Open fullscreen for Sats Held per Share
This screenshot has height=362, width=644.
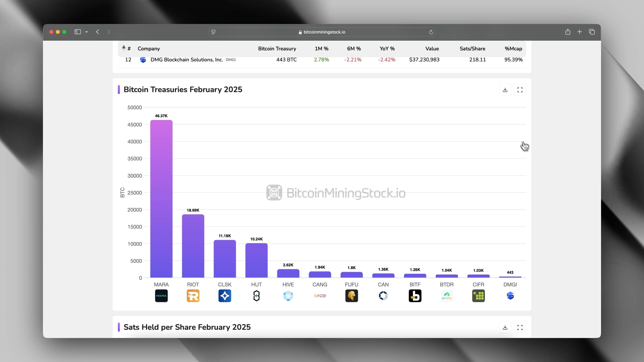click(520, 327)
